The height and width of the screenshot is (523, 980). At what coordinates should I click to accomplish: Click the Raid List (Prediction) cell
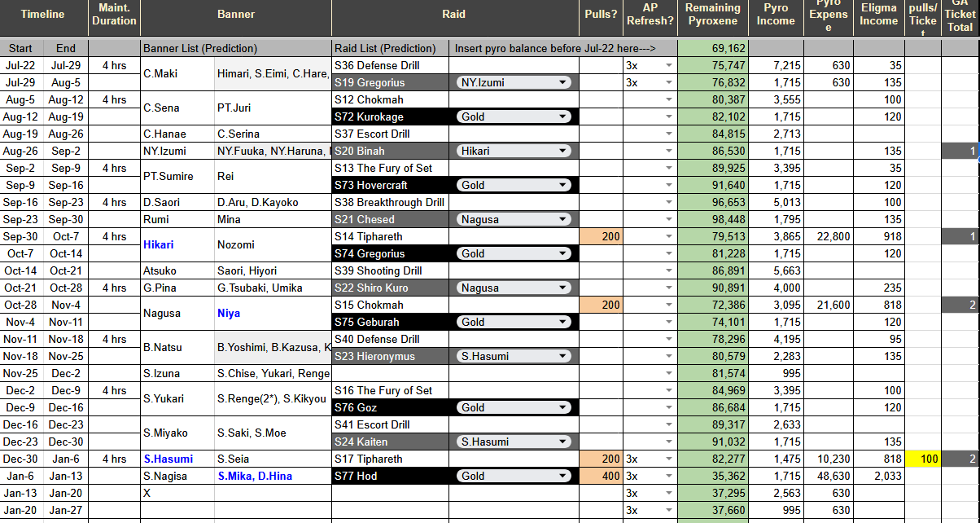[x=391, y=48]
